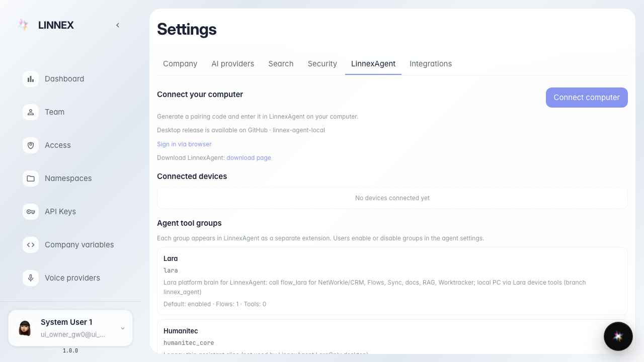Viewport: 644px width, 362px height.
Task: Switch to the Security tab
Action: [x=323, y=64]
